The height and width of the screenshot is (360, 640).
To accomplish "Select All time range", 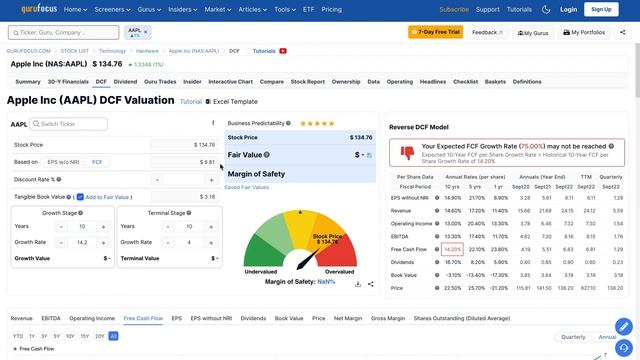I will (113, 336).
